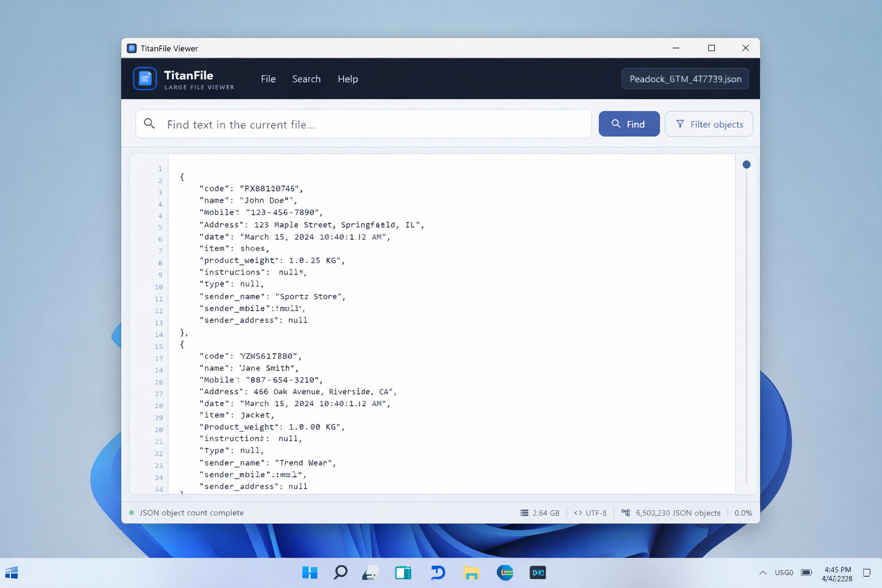Click the 6,500,230 JSON objects count
This screenshot has height=588, width=882.
tap(678, 513)
